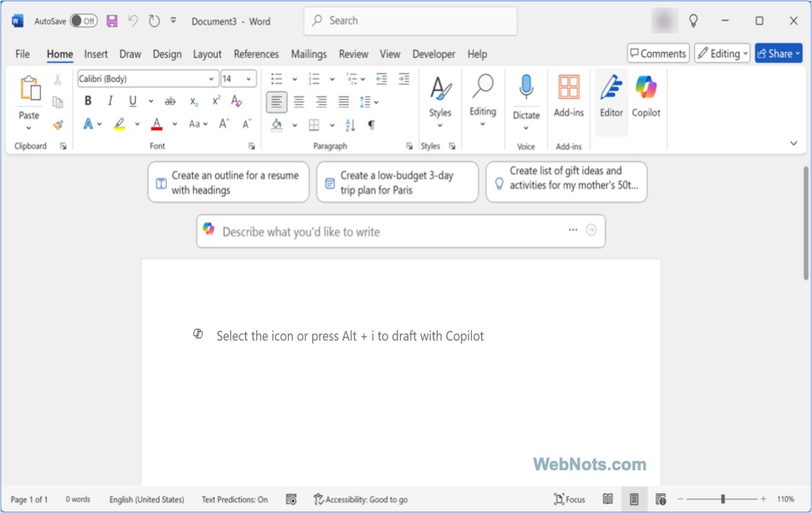Enable Focus mode
The height and width of the screenshot is (513, 812).
coord(569,499)
